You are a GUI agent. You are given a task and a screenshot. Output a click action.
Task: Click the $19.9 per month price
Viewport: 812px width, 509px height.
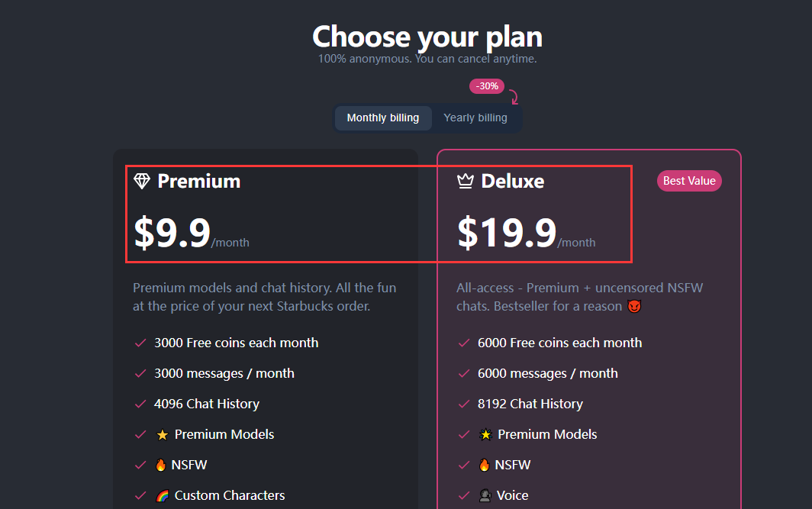(x=526, y=233)
